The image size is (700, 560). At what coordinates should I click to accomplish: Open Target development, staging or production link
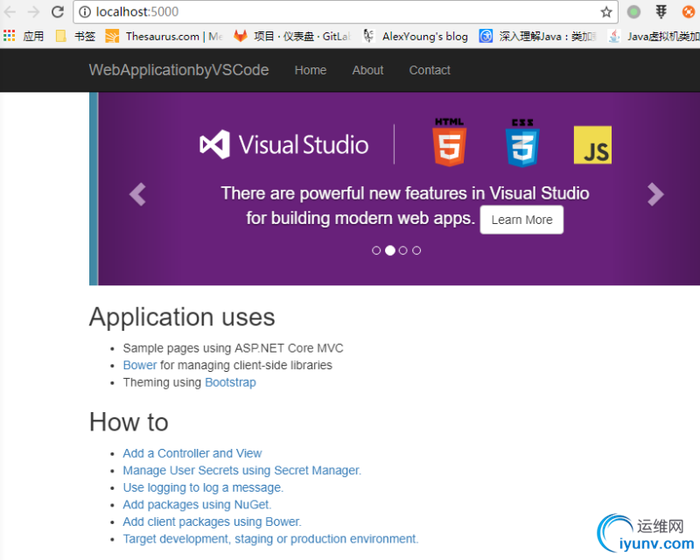pos(271,539)
